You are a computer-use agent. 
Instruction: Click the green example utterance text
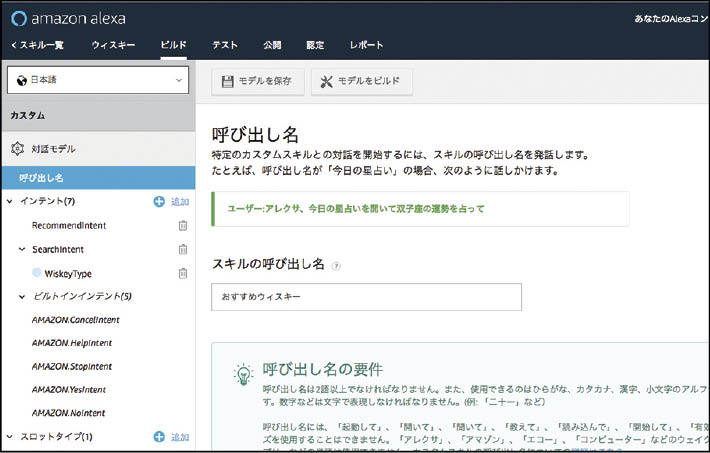coord(355,209)
